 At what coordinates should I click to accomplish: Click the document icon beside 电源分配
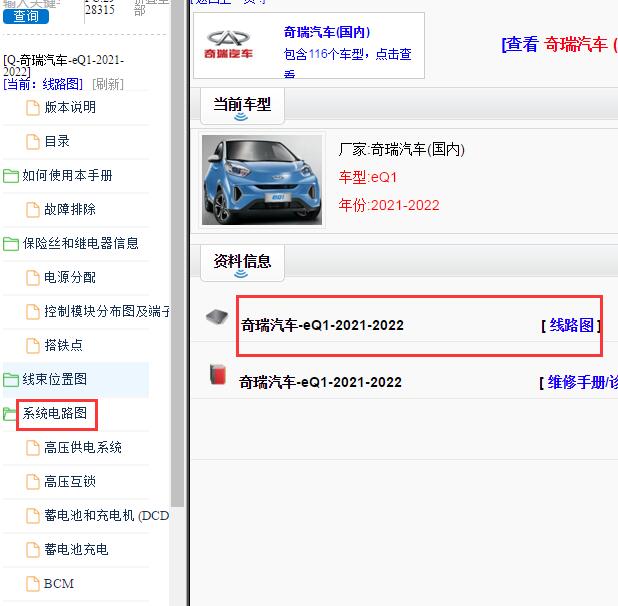tap(33, 278)
